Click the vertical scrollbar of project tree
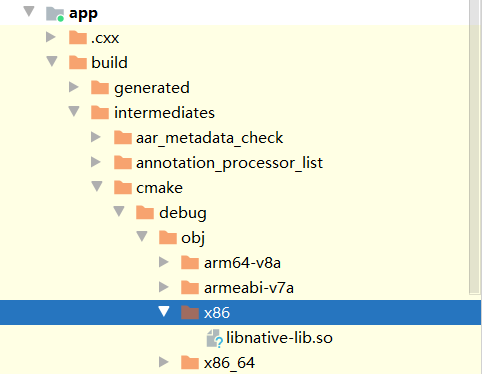This screenshot has width=482, height=374. tap(474, 147)
